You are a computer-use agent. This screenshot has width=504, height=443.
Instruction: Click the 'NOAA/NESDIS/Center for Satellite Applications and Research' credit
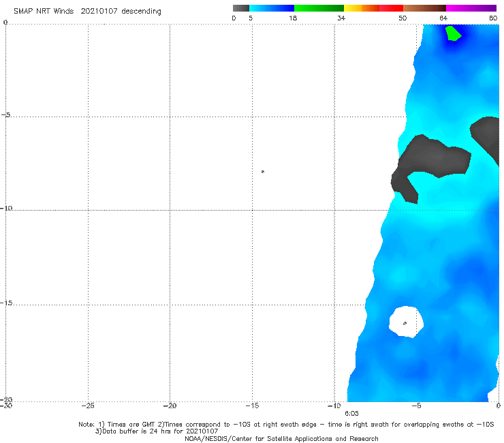click(x=281, y=438)
